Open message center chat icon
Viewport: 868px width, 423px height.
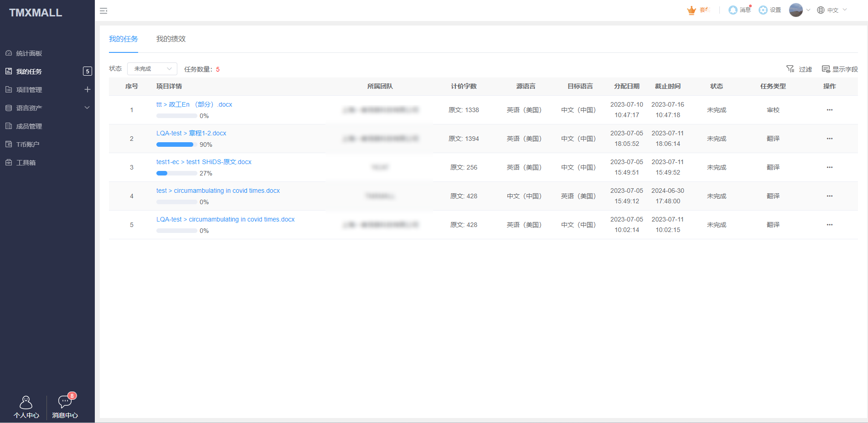point(65,402)
